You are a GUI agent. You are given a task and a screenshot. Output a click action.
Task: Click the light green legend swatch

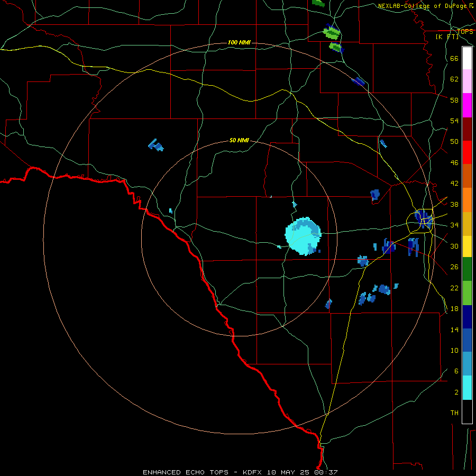pyautogui.click(x=467, y=293)
